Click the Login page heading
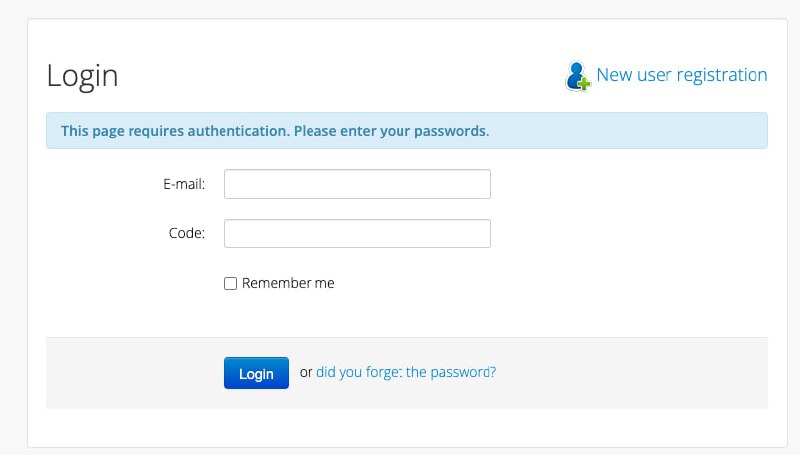800x455 pixels. [82, 75]
